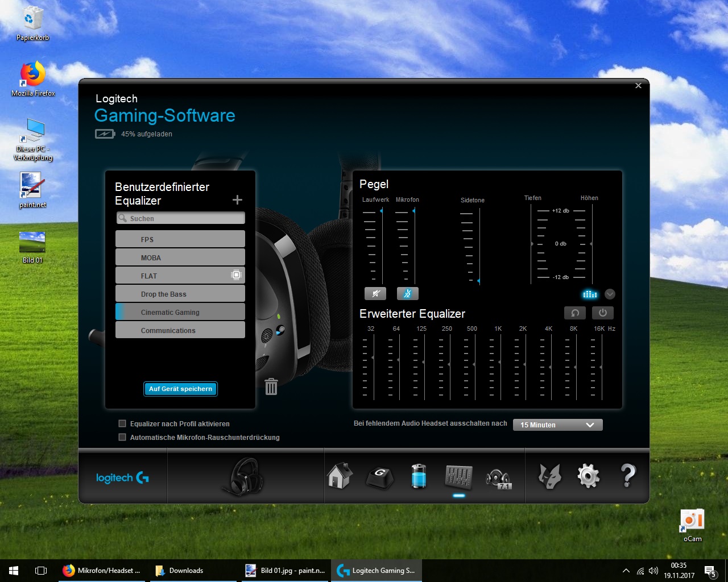Open Papierkorb desktop icon
This screenshot has height=582, width=728.
click(x=32, y=24)
